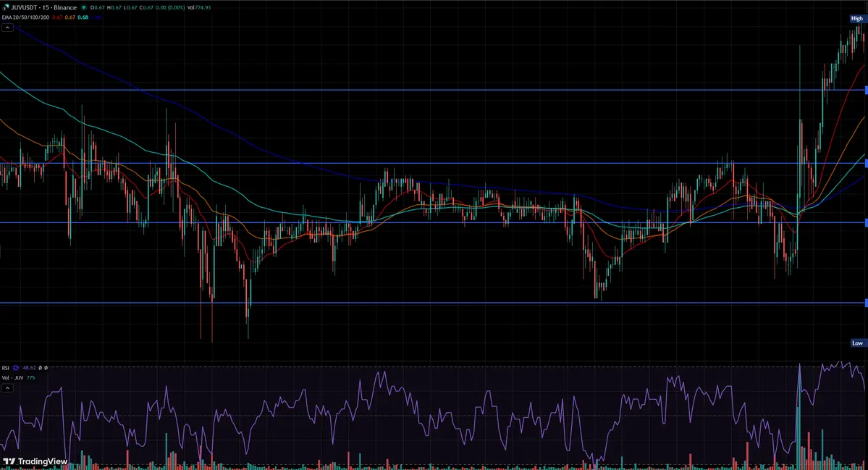868x470 pixels.
Task: Select the EMA 20/50/100/200 indicator legend
Action: [25, 17]
